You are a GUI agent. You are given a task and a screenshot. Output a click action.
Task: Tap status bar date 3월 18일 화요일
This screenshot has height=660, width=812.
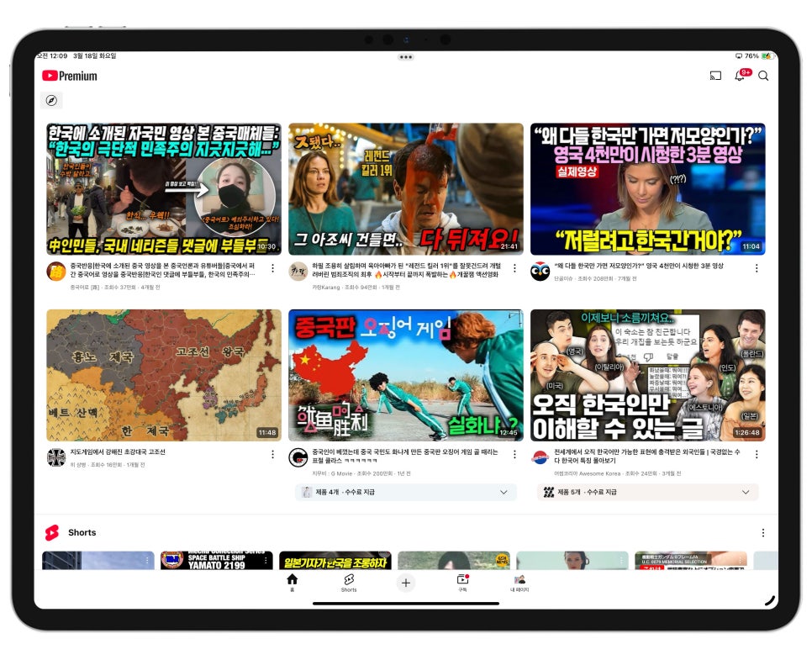point(94,56)
